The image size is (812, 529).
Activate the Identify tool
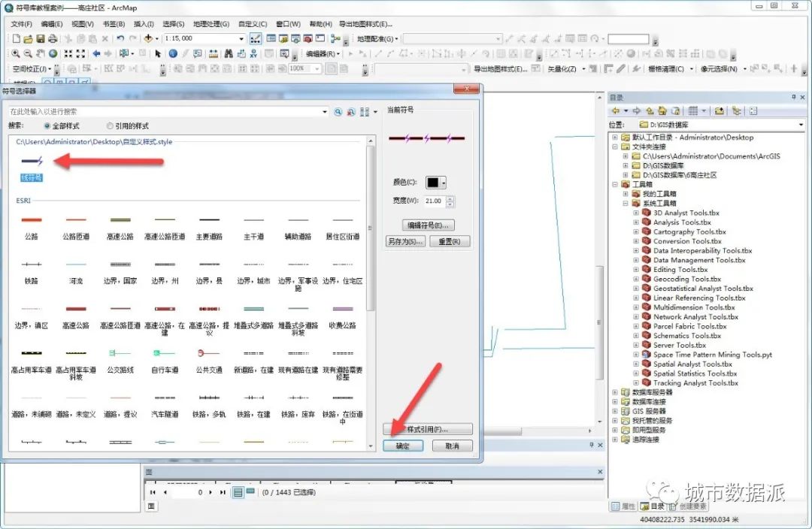click(173, 53)
